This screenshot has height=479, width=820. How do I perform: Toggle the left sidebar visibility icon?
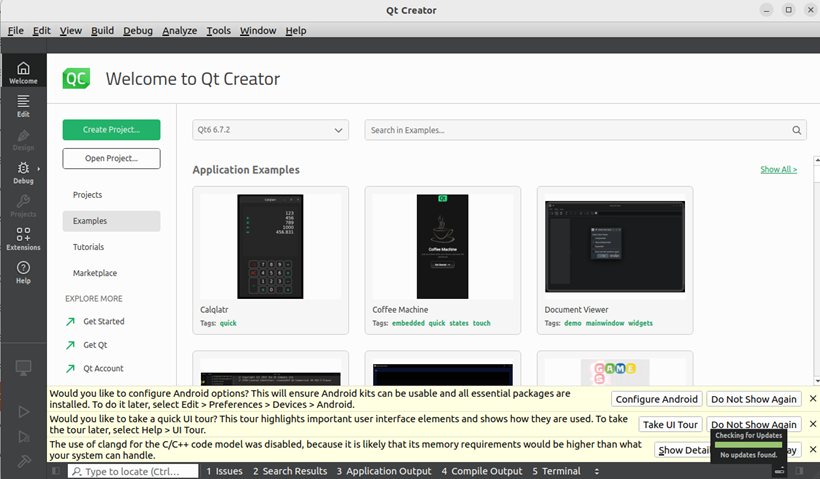coord(56,471)
